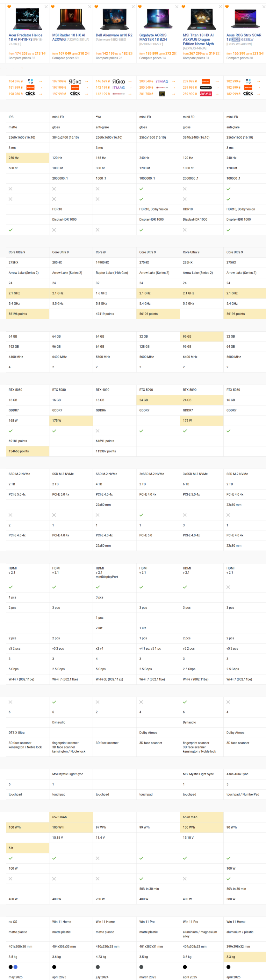Favorite the Acer Predator Helios 18 heart icon

pyautogui.click(x=9, y=7)
